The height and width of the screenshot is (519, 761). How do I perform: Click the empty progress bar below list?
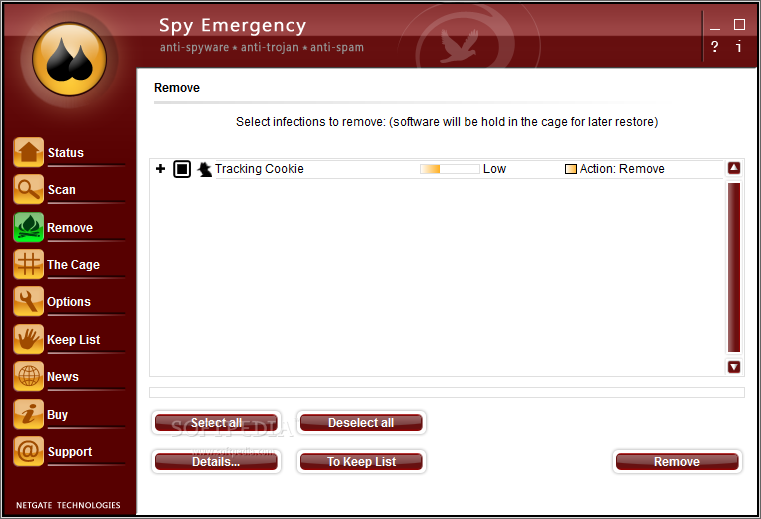[447, 392]
